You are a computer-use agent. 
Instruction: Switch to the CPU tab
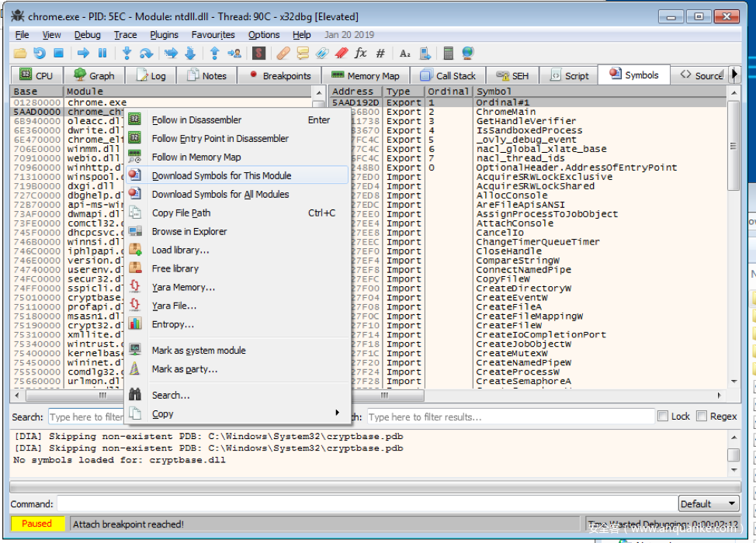click(36, 76)
